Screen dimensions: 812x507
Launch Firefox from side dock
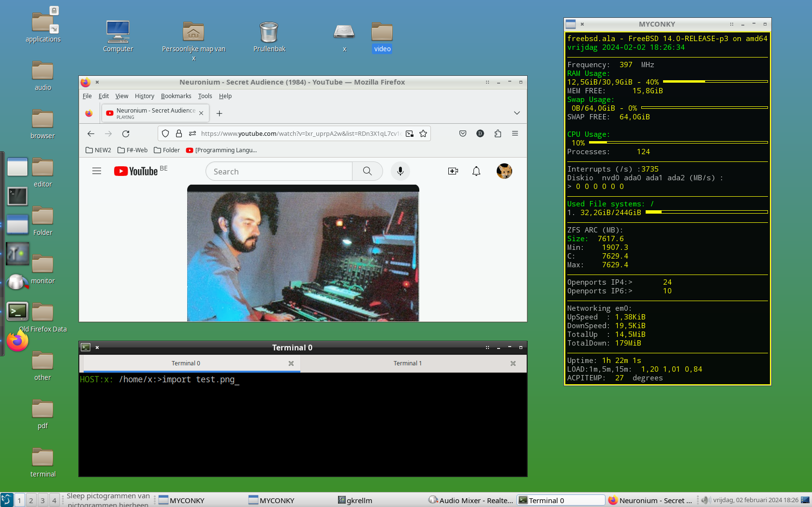[17, 340]
